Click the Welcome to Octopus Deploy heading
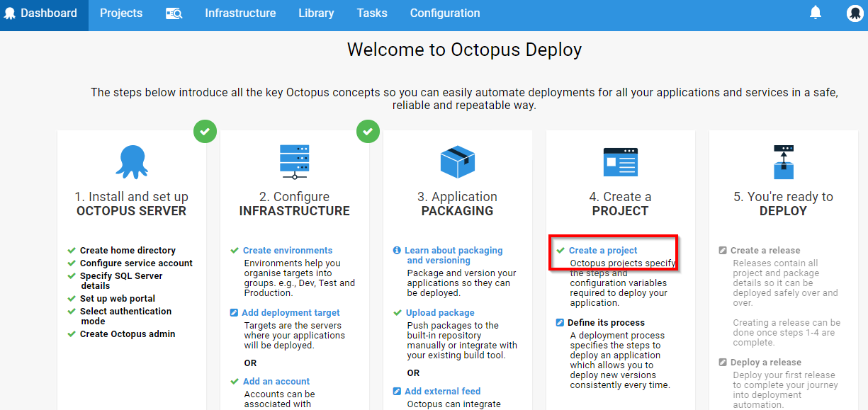The image size is (868, 410). pos(464,50)
